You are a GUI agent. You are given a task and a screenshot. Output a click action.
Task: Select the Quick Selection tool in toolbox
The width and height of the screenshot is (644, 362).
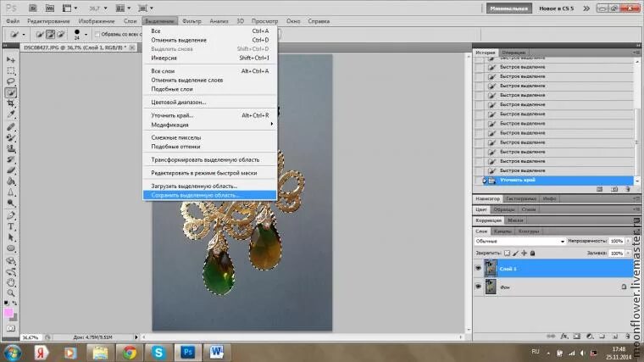click(x=11, y=92)
